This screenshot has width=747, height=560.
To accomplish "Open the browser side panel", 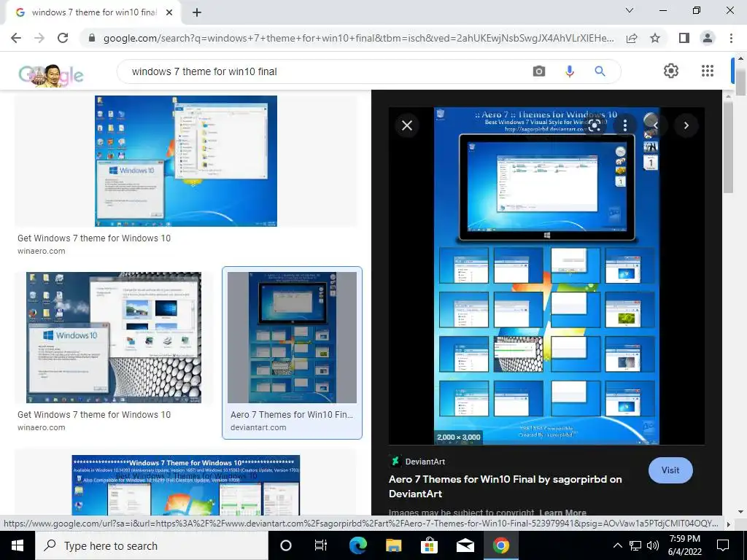I will 684,38.
